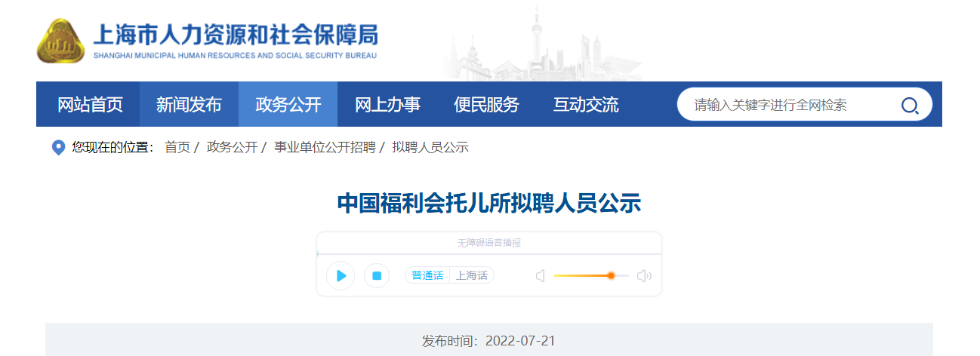The height and width of the screenshot is (356, 980).
Task: Go to 拟聘人员公示 breadcrumb link
Action: point(430,148)
